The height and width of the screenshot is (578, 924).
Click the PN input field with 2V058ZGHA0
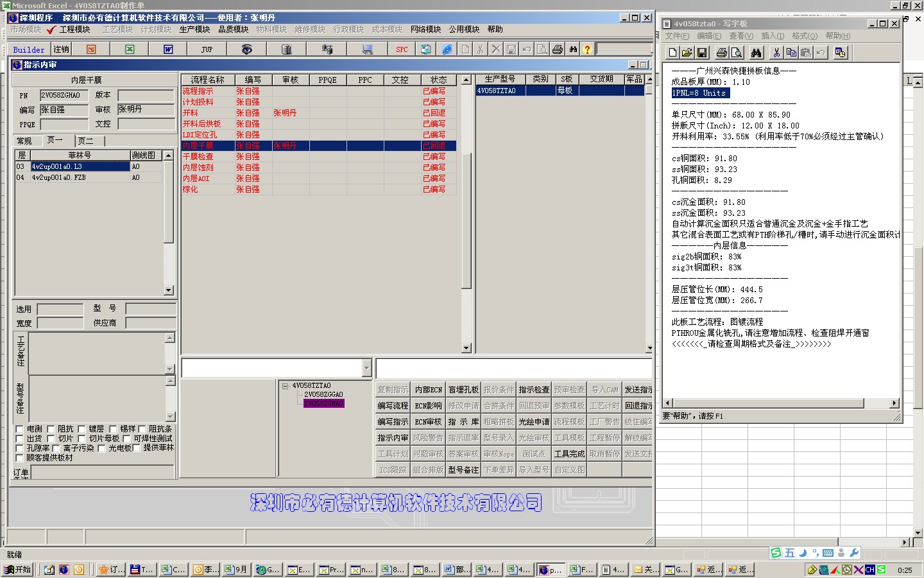(x=64, y=95)
